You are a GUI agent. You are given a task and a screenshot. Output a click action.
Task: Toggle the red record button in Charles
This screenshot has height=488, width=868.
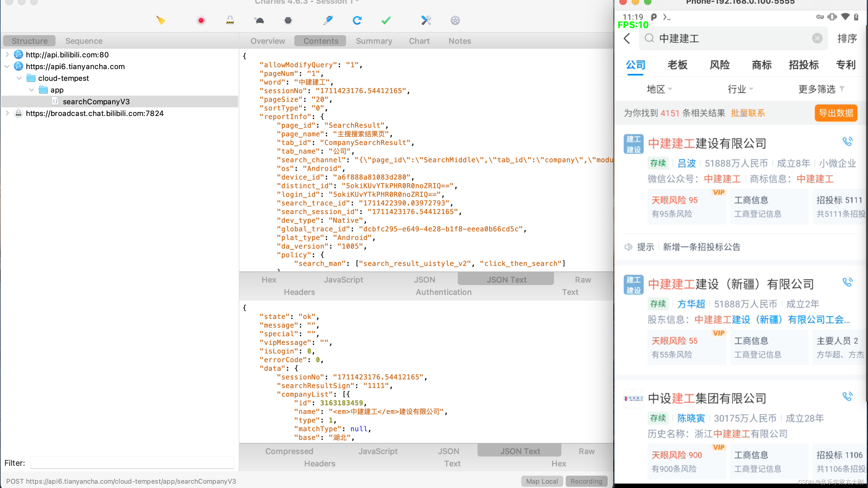201,21
